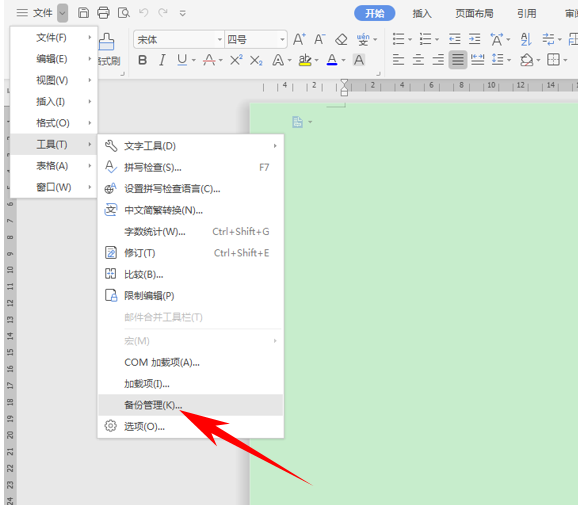Expand the 文件 dropdown arrow

(62, 13)
